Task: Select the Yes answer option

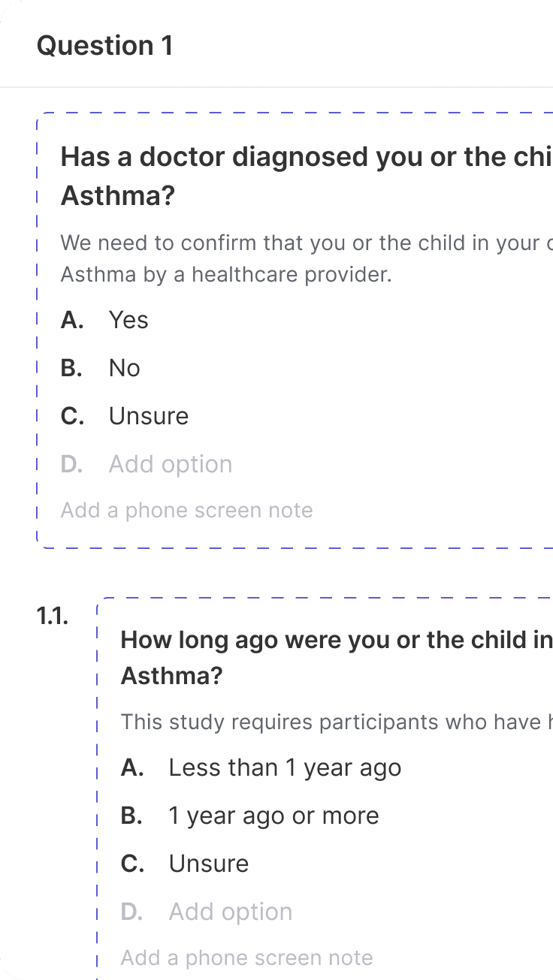Action: click(x=128, y=320)
